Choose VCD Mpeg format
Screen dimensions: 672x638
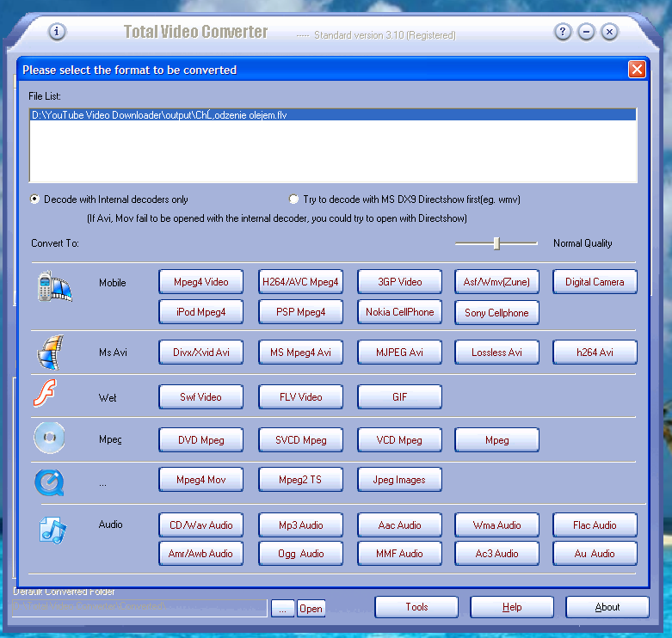coord(399,440)
